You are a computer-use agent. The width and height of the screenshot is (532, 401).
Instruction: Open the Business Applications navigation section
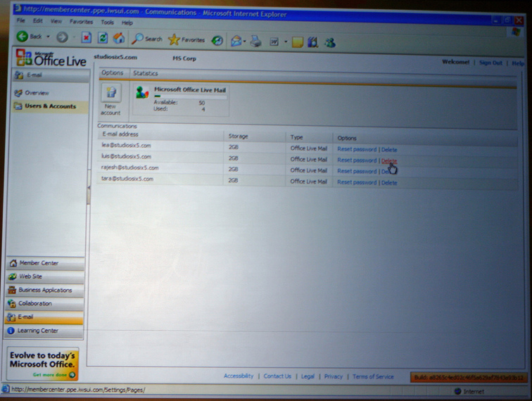tap(45, 290)
